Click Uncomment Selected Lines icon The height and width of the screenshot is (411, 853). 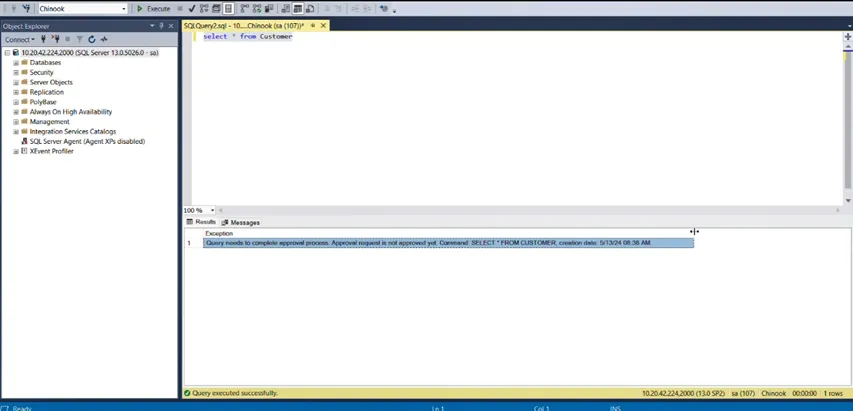coord(338,9)
